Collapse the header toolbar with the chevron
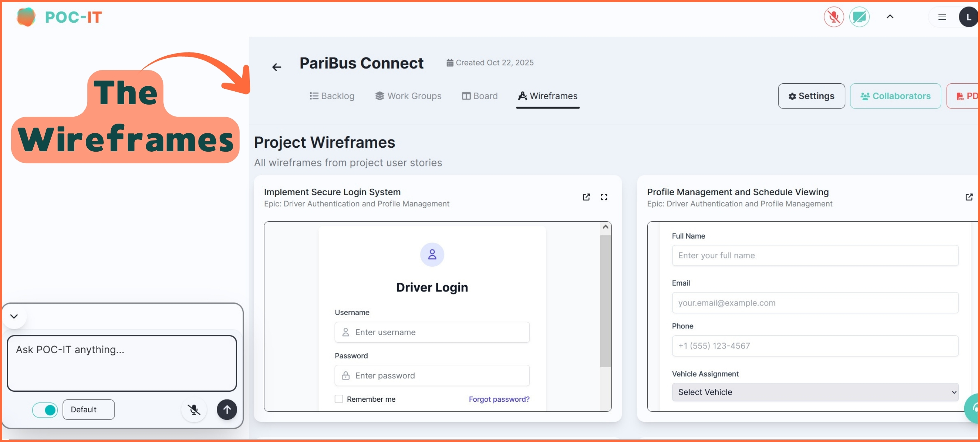Screen dimensions: 980x442 click(890, 17)
